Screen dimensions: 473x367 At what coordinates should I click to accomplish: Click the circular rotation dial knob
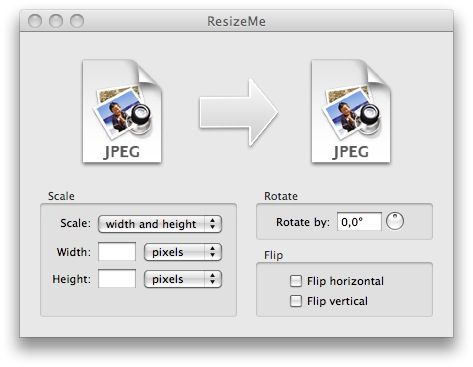395,221
